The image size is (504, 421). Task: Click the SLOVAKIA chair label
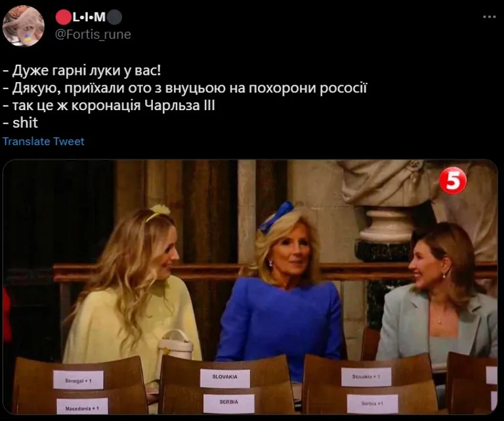(224, 377)
